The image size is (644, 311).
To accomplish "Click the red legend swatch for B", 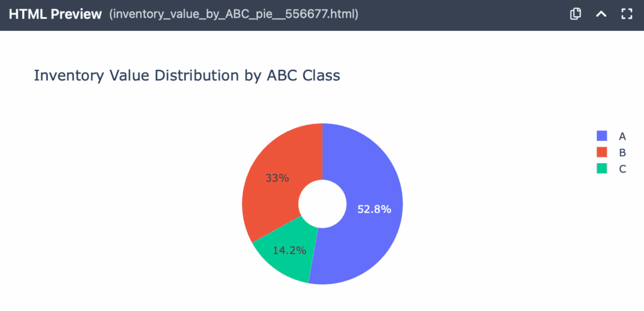I will (x=602, y=152).
